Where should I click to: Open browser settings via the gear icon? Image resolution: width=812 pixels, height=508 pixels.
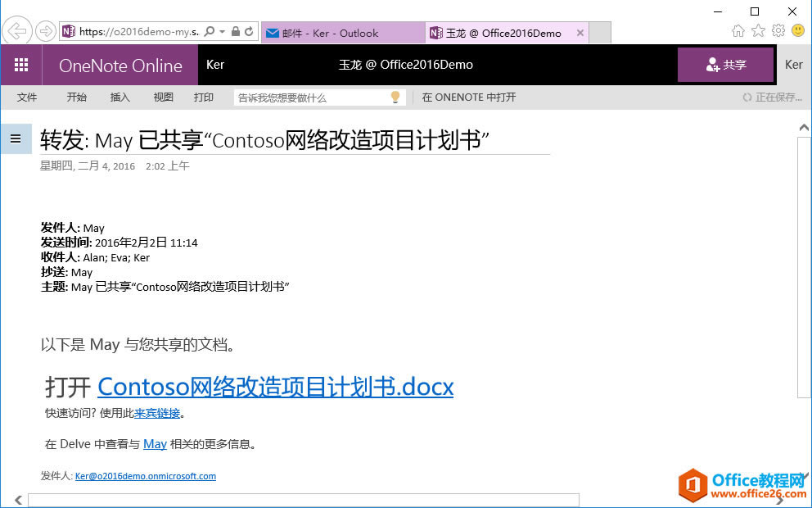(778, 29)
